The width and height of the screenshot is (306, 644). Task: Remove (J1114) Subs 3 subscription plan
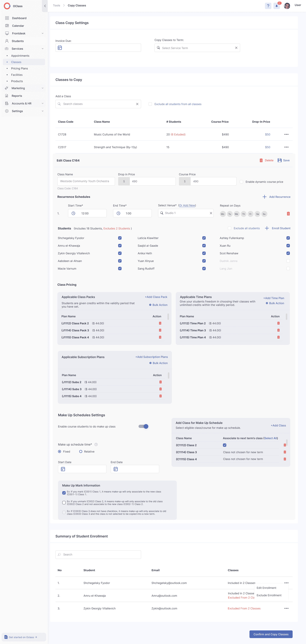[x=161, y=389]
